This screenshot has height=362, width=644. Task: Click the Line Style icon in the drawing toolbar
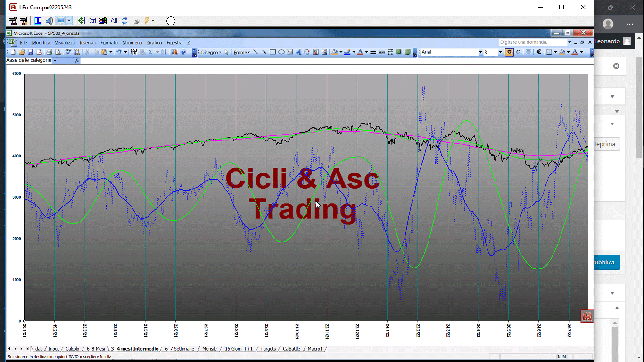coord(373,52)
